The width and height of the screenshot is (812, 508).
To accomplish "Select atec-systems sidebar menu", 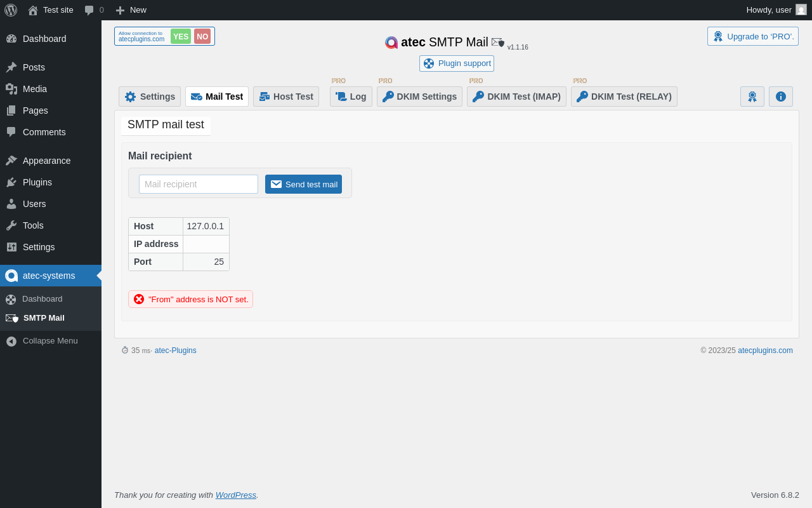I will tap(51, 276).
